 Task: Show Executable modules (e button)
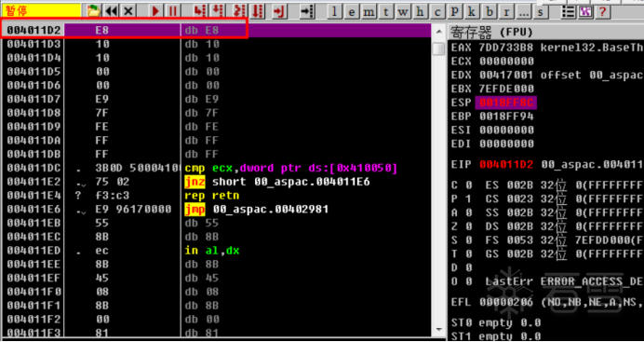point(352,11)
